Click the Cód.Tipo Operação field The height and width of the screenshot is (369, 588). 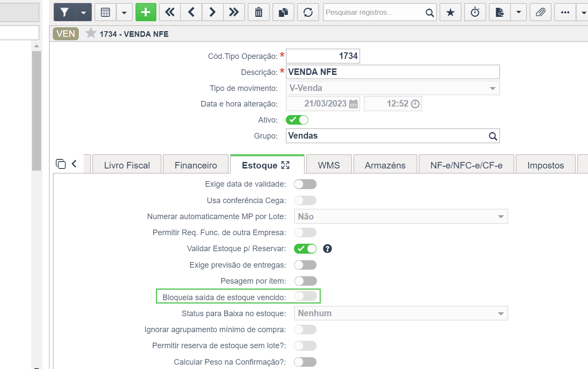point(323,56)
